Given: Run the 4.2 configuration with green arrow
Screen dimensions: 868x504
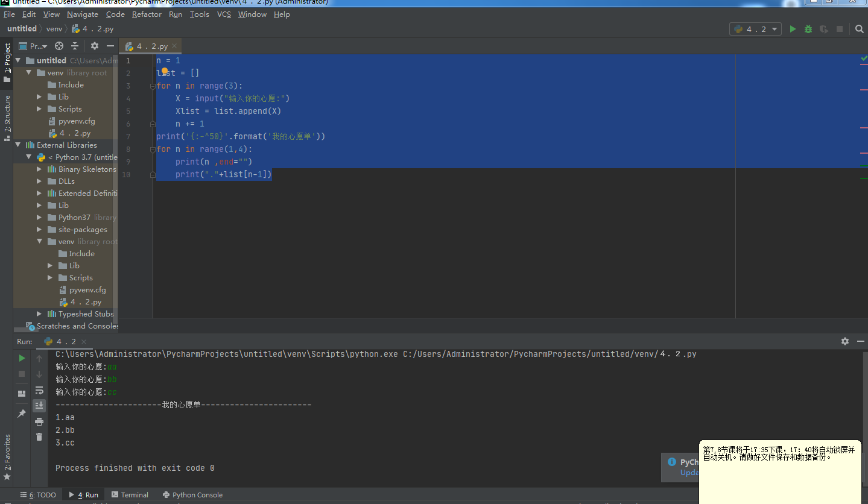Looking at the screenshot, I should click(x=793, y=29).
